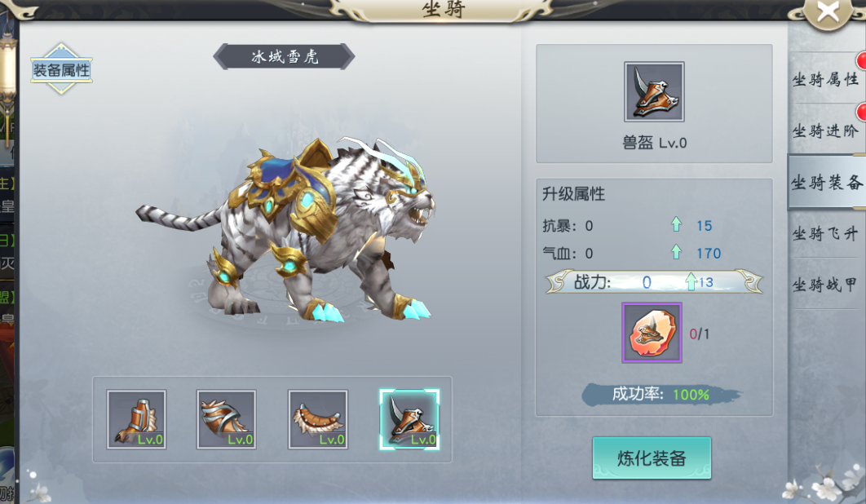866x504 pixels.
Task: Click the 抗暴 upgrade arrow
Action: point(676,224)
